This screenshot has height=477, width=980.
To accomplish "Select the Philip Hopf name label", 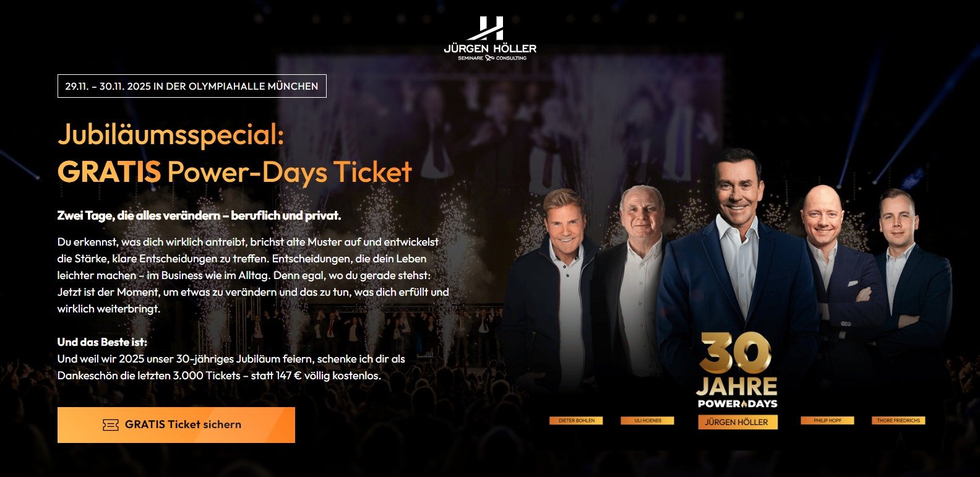I will (827, 421).
